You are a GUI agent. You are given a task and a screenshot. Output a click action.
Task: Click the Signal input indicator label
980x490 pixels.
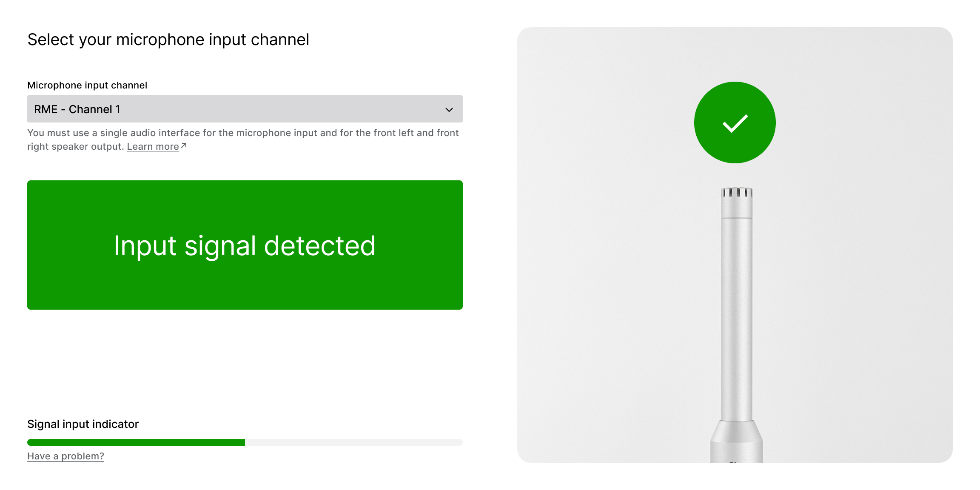[x=83, y=424]
